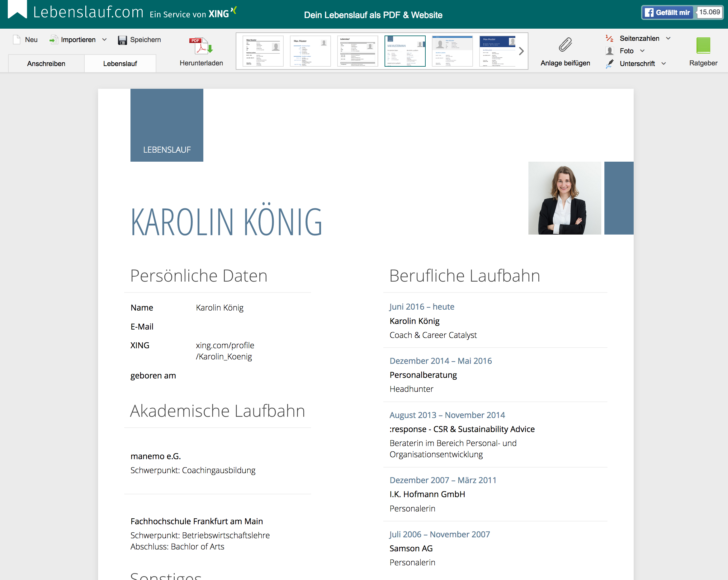The image size is (728, 580).
Task: Select the Lebenslauf tab
Action: 120,64
